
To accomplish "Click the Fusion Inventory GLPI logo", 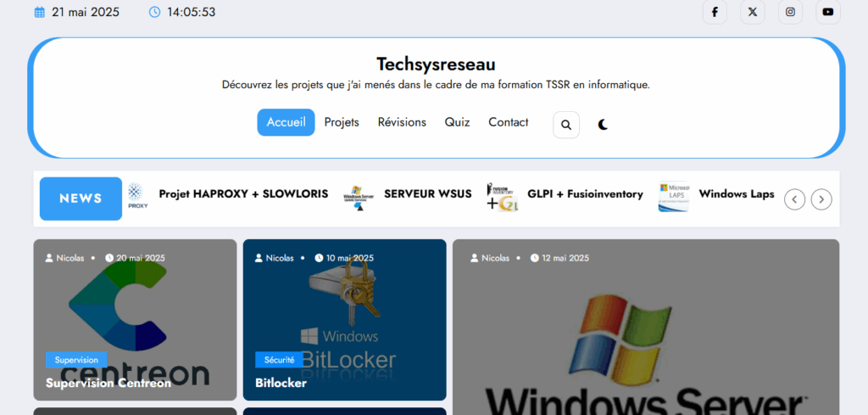I will point(502,197).
